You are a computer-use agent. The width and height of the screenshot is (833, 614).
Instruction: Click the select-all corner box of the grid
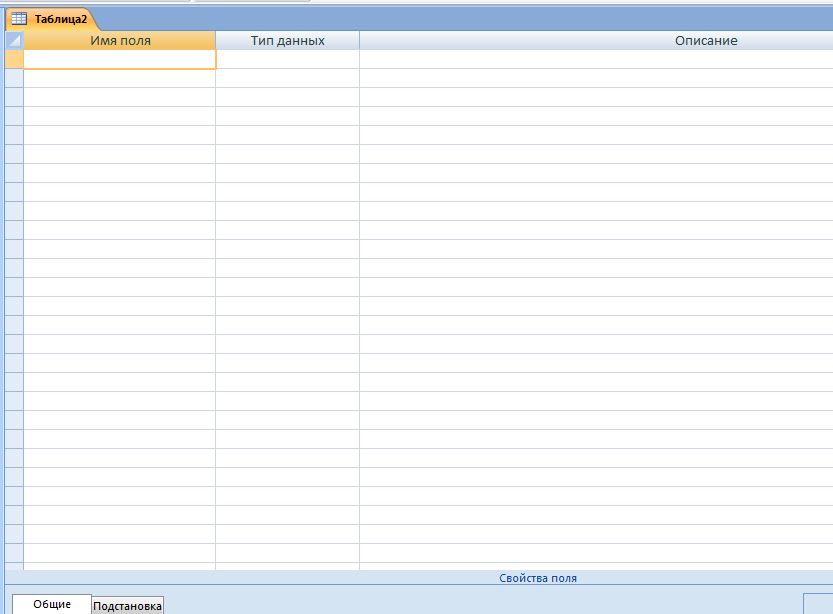14,40
